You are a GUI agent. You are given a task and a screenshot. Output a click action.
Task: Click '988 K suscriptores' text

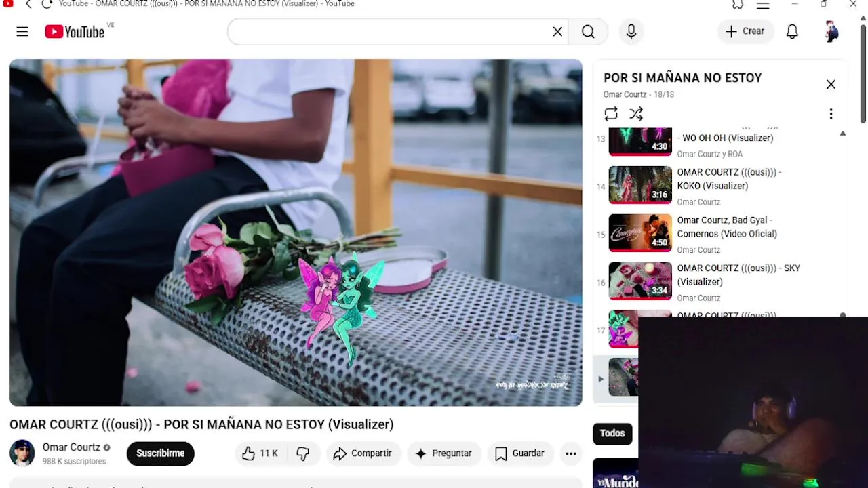click(x=75, y=462)
